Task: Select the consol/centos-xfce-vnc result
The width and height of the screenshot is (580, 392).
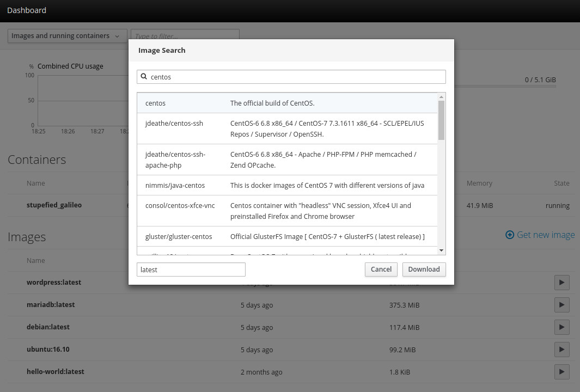Action: 287,211
